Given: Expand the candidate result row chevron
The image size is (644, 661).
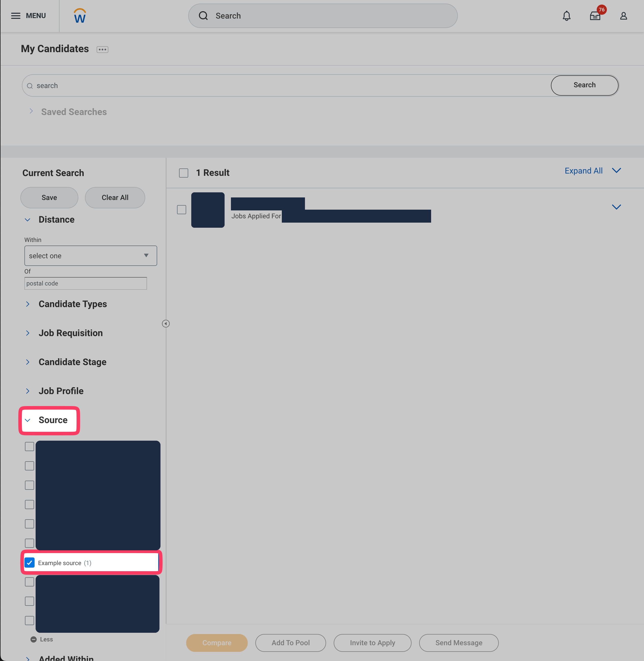Looking at the screenshot, I should pyautogui.click(x=616, y=207).
